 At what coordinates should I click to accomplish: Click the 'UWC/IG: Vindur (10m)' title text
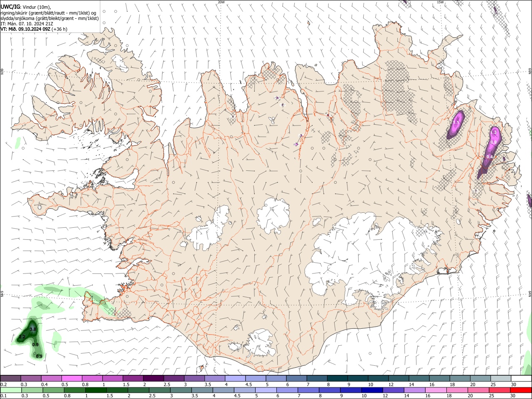click(x=26, y=7)
